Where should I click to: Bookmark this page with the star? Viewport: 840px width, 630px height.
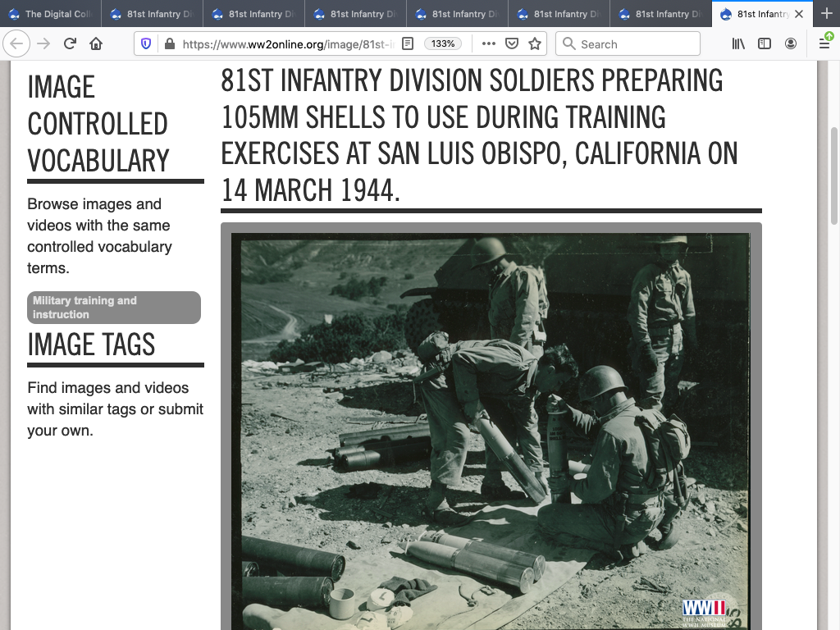[535, 43]
